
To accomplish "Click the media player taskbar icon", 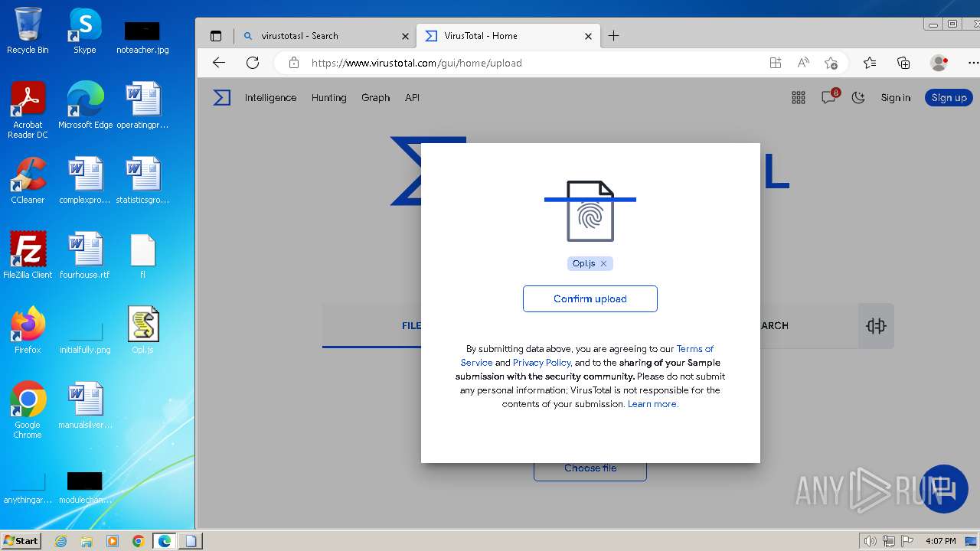I will 113,541.
